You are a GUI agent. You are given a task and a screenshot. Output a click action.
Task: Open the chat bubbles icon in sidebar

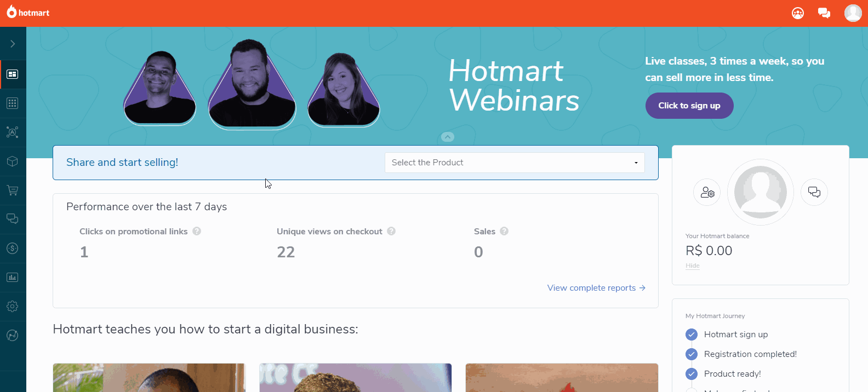click(13, 219)
